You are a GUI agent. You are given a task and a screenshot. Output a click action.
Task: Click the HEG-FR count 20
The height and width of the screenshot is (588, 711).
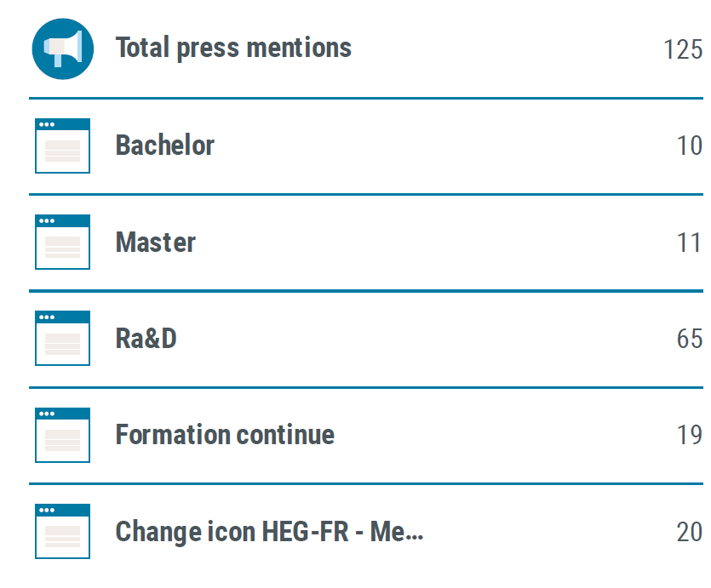point(689,532)
